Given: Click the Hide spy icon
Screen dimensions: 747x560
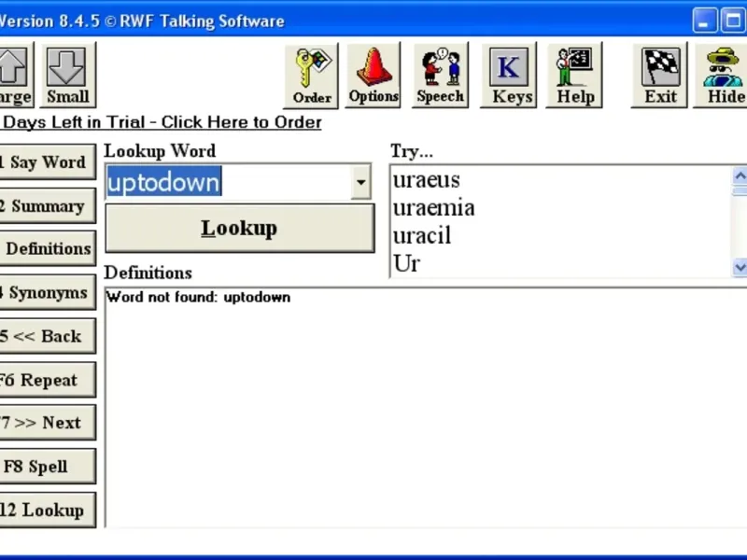Looking at the screenshot, I should (721, 76).
